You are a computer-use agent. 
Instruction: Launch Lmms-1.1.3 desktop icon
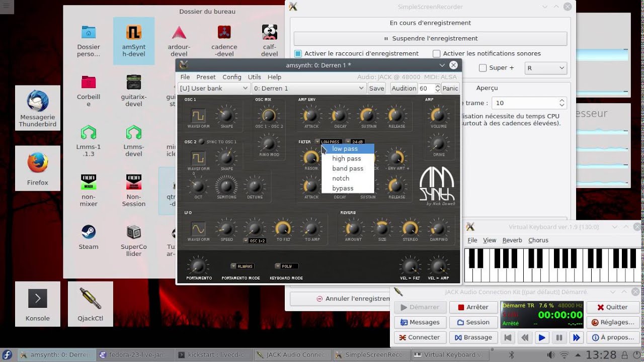tap(89, 141)
